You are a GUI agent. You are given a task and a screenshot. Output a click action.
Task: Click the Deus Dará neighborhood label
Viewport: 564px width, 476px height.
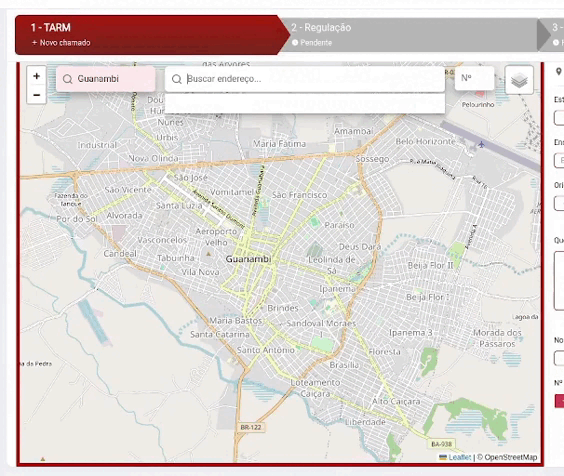point(360,247)
